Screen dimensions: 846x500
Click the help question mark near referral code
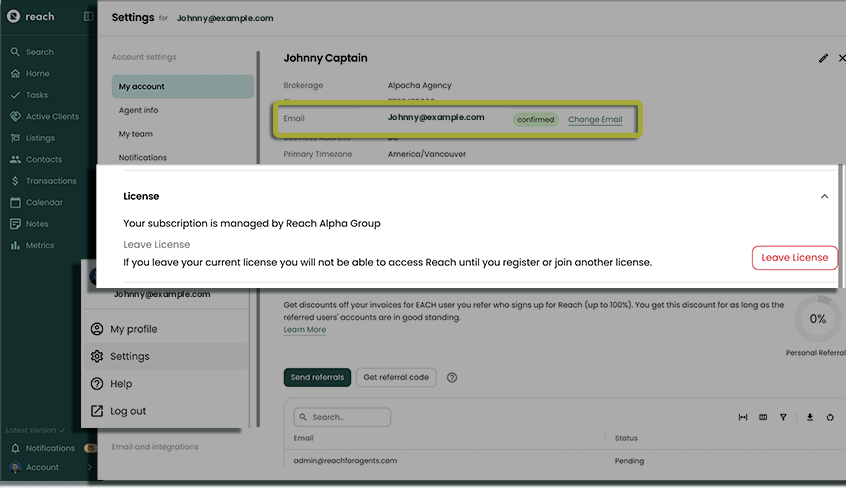[452, 377]
